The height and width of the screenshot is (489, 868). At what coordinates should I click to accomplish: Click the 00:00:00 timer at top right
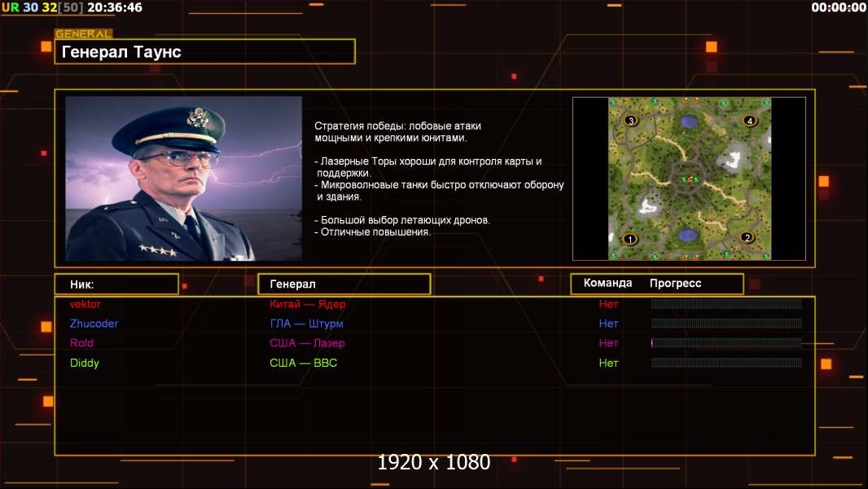[838, 7]
